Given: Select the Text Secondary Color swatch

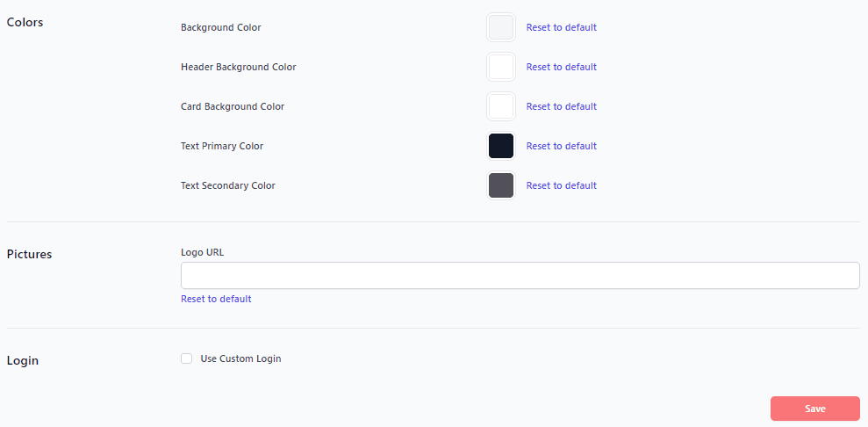Looking at the screenshot, I should (x=500, y=185).
